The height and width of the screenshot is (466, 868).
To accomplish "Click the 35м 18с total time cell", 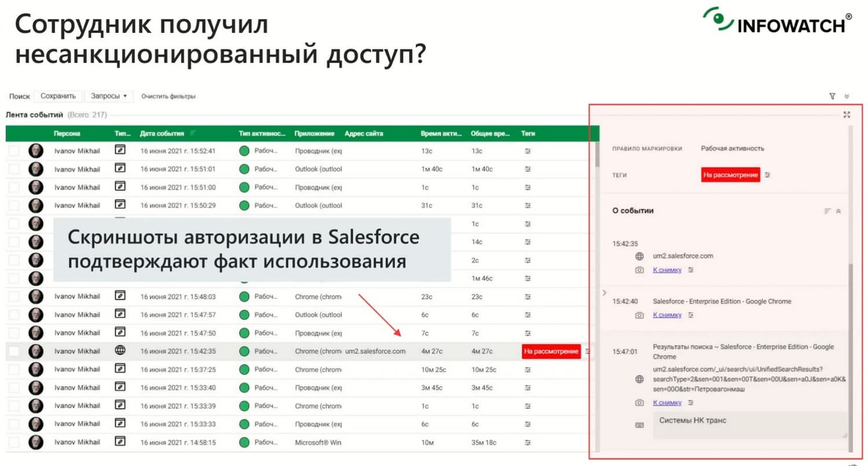I will coord(483,442).
